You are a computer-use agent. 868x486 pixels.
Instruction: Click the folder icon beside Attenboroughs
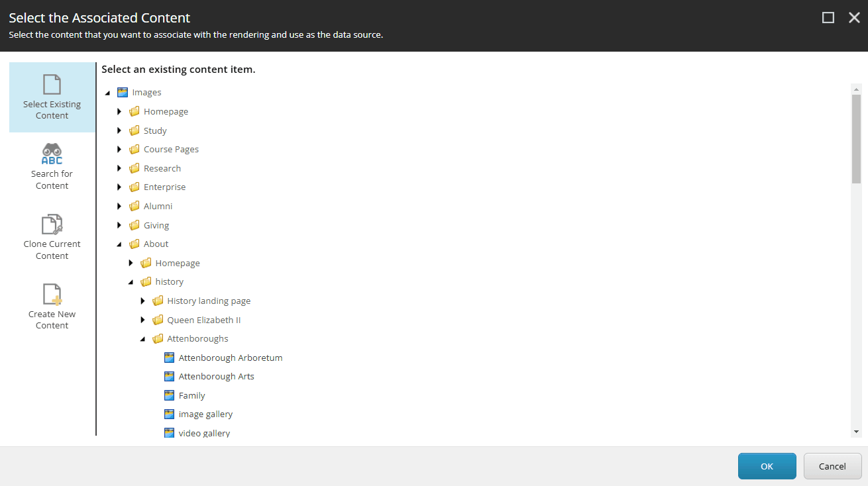click(158, 338)
